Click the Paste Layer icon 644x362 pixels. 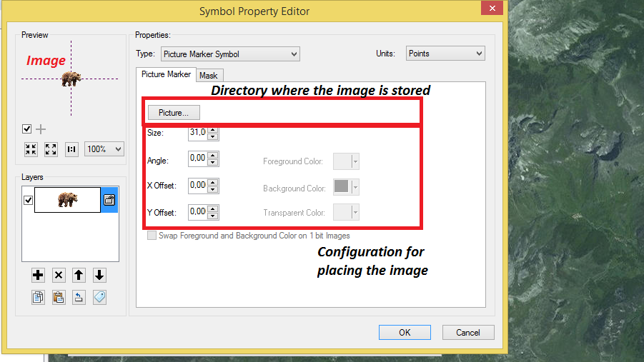click(59, 297)
